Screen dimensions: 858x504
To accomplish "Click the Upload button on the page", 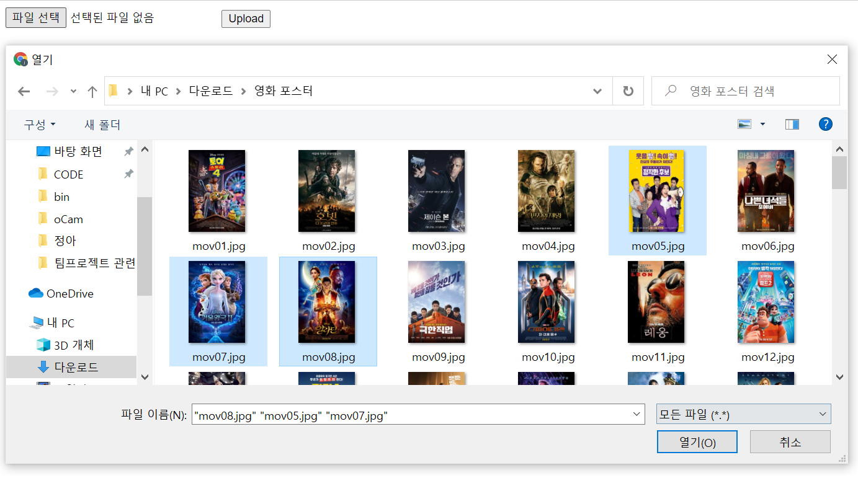I will pos(246,19).
